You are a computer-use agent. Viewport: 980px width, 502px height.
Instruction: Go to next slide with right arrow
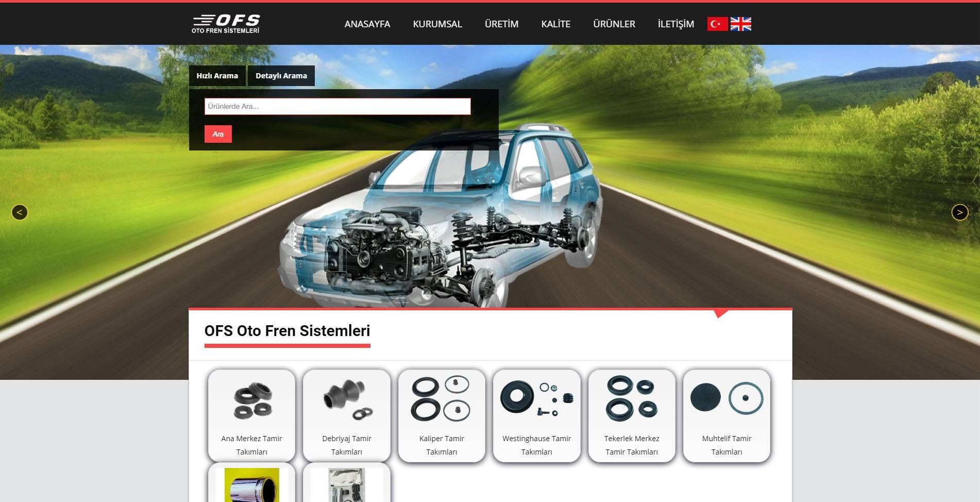(x=959, y=212)
